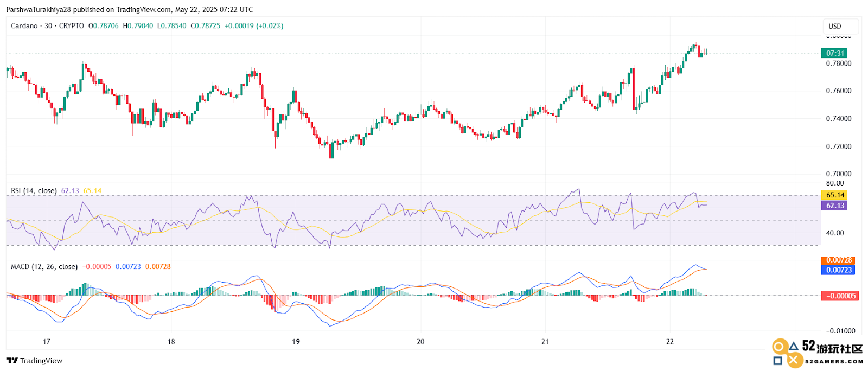Viewport: 868px width, 371px height.
Task: Click the yellow RSI value 65.14 in legend
Action: pyautogui.click(x=92, y=191)
